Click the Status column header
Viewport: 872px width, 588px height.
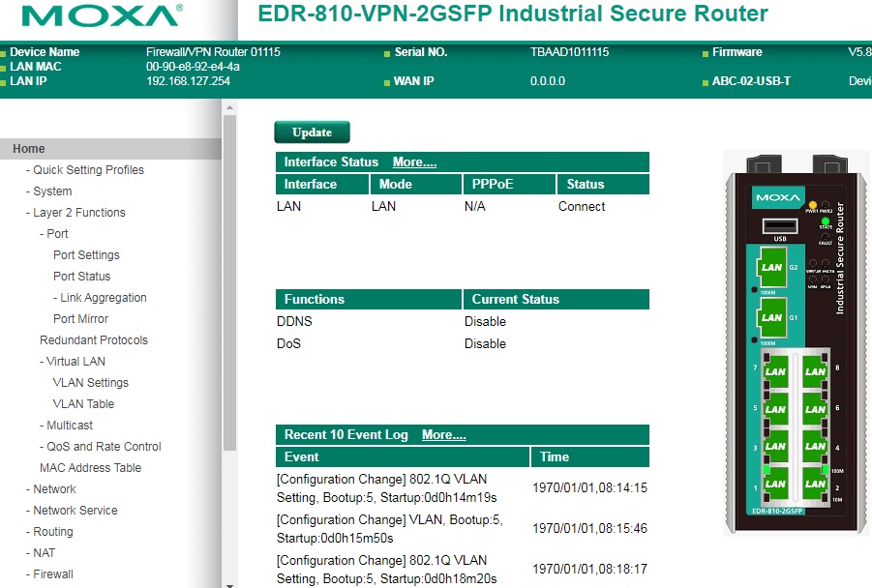[x=603, y=184]
